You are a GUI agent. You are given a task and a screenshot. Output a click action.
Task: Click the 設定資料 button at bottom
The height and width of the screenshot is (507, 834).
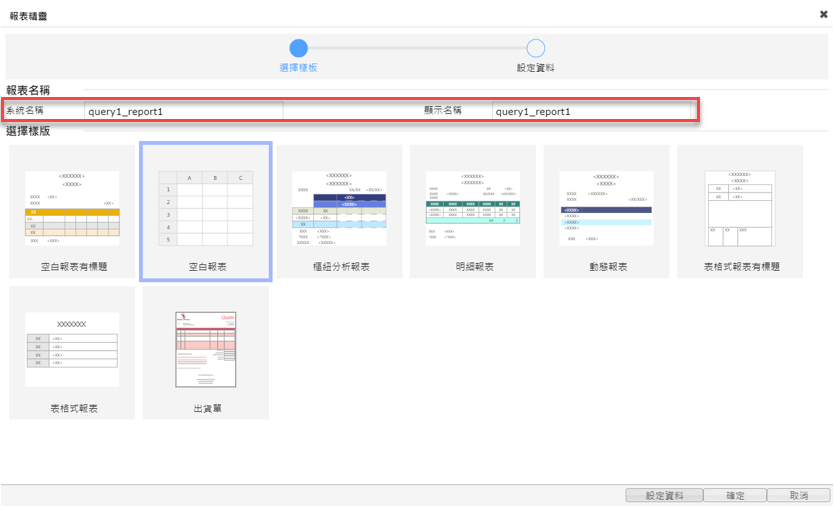click(664, 495)
